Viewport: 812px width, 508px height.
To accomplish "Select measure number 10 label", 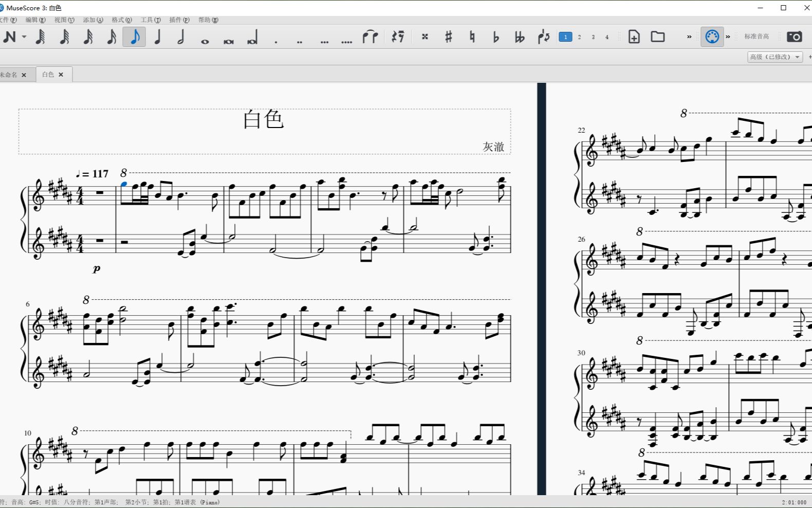I will click(27, 433).
